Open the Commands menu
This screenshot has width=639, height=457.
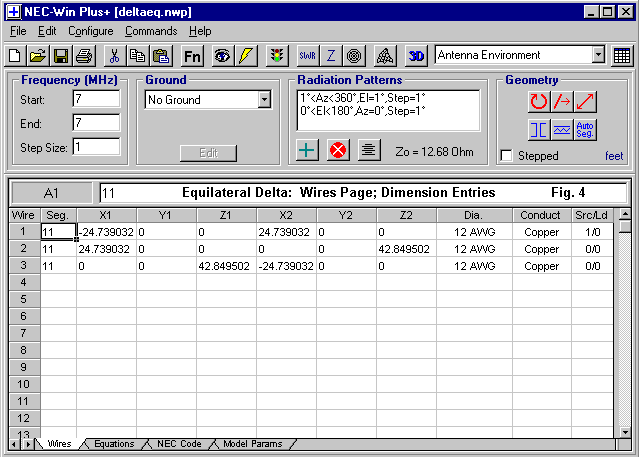[151, 31]
